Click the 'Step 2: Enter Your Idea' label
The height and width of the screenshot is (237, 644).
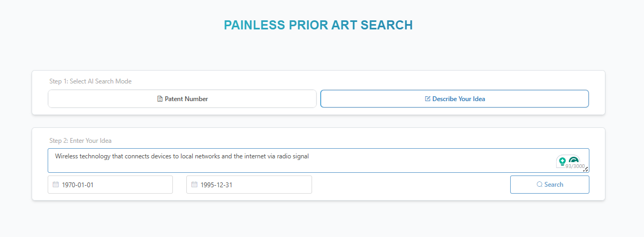click(80, 141)
